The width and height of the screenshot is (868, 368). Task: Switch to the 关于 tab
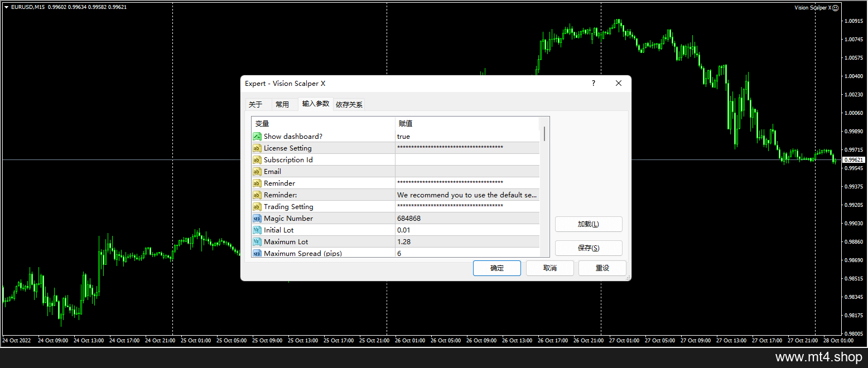pyautogui.click(x=255, y=104)
